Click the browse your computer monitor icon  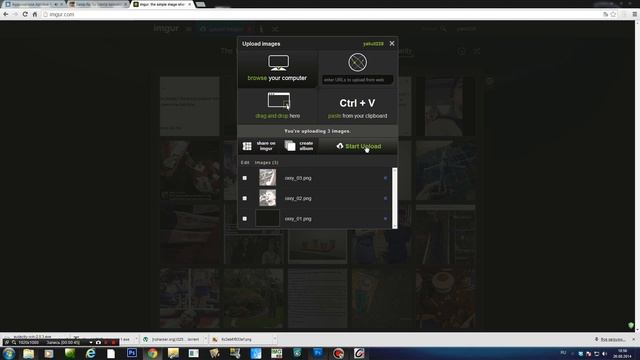point(278,63)
